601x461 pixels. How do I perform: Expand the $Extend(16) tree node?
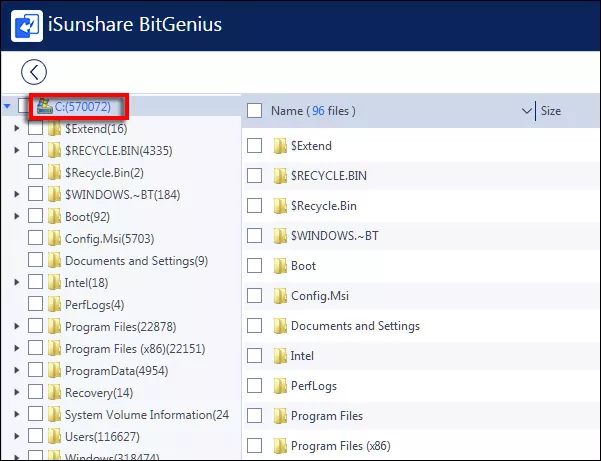[x=16, y=128]
